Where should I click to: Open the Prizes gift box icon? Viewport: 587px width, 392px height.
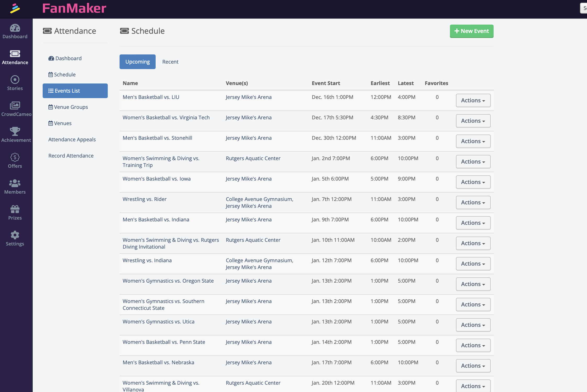point(15,209)
